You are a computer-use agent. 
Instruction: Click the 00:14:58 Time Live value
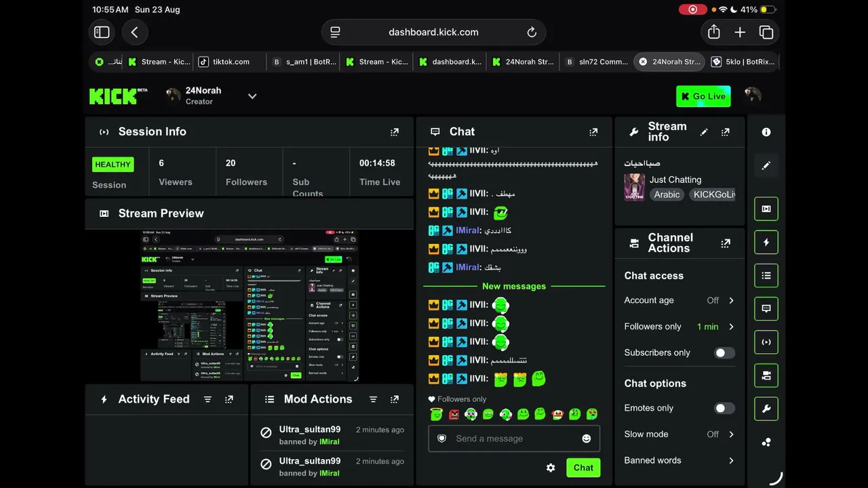377,163
